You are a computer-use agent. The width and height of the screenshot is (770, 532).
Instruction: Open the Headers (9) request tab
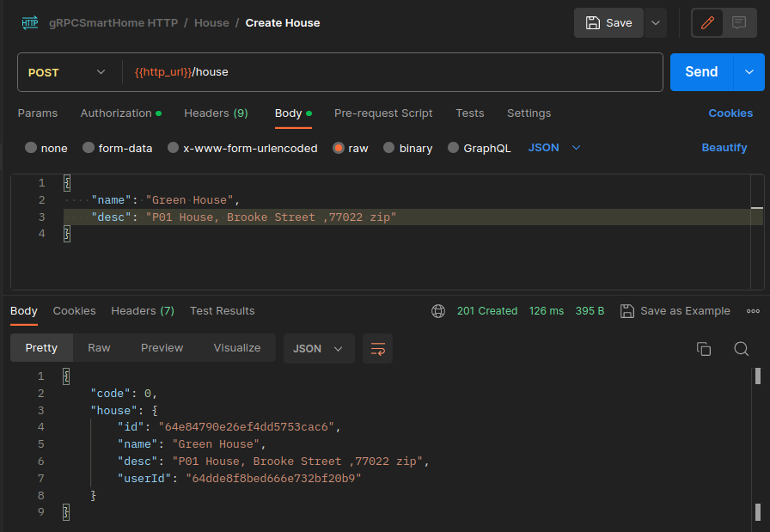[216, 113]
